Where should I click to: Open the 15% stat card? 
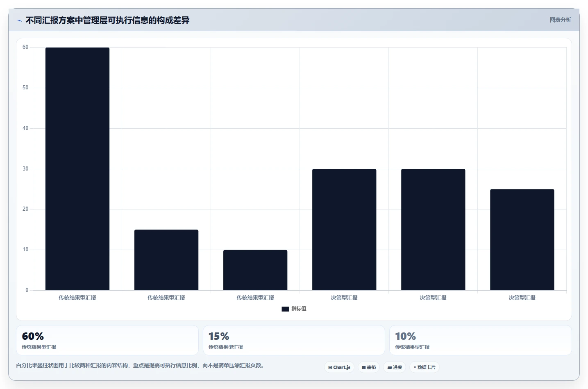pyautogui.click(x=294, y=340)
